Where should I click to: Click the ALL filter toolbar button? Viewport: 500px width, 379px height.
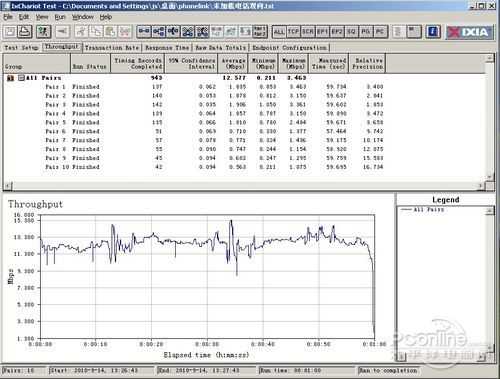[279, 32]
